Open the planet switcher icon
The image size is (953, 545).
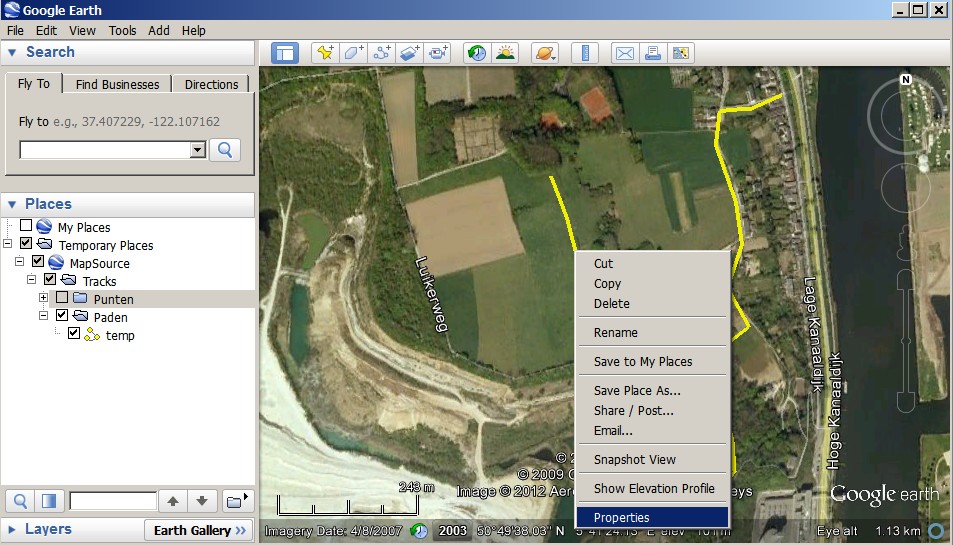545,53
